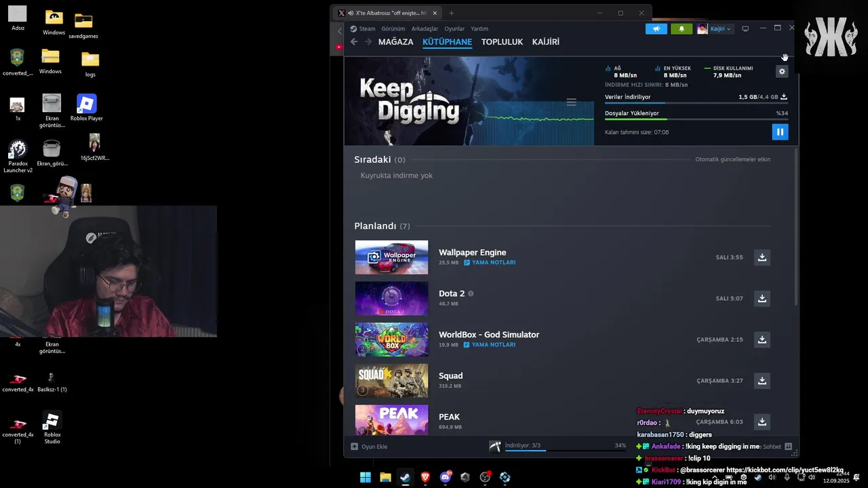This screenshot has height=488, width=868.
Task: Click Otomatik güncellemeler etkin label
Action: click(732, 159)
